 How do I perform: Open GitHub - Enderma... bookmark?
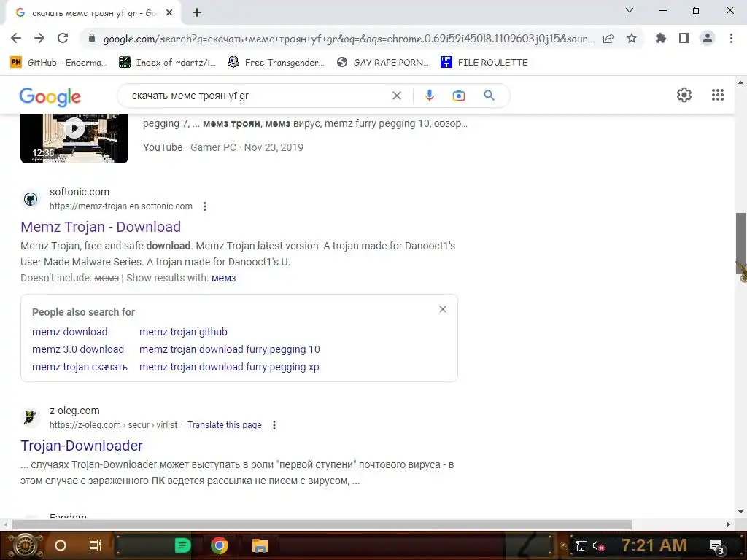click(58, 63)
